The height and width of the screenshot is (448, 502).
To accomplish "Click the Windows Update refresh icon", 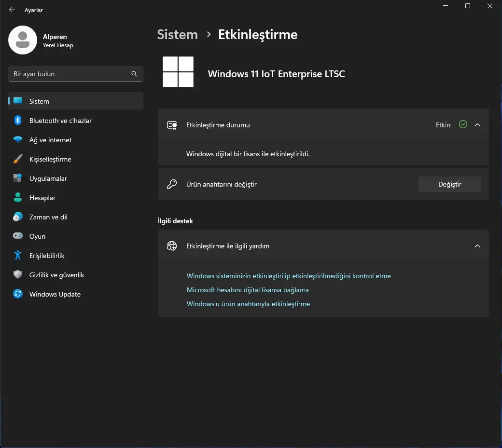I will [18, 294].
